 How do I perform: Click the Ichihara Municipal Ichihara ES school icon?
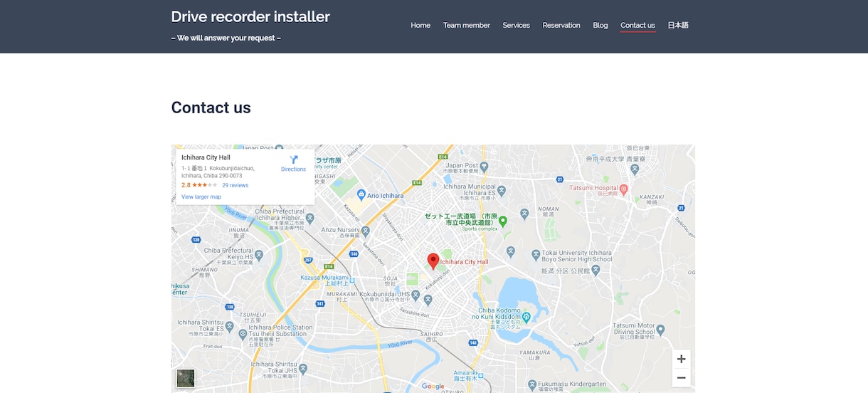pyautogui.click(x=501, y=190)
